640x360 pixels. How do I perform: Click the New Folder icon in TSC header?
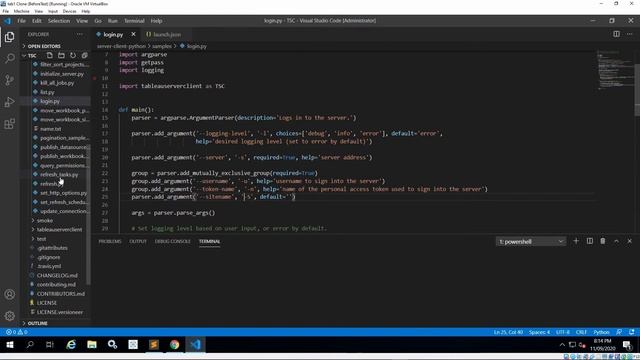pos(61,55)
